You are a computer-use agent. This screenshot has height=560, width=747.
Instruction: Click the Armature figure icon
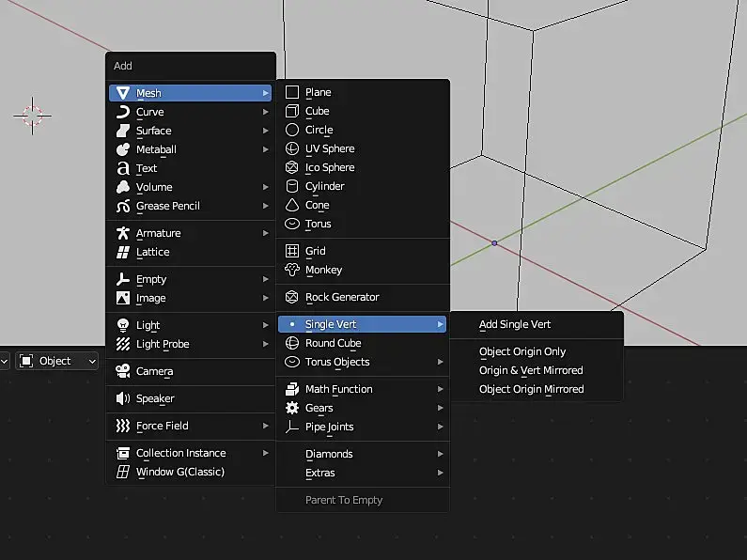[x=123, y=233]
